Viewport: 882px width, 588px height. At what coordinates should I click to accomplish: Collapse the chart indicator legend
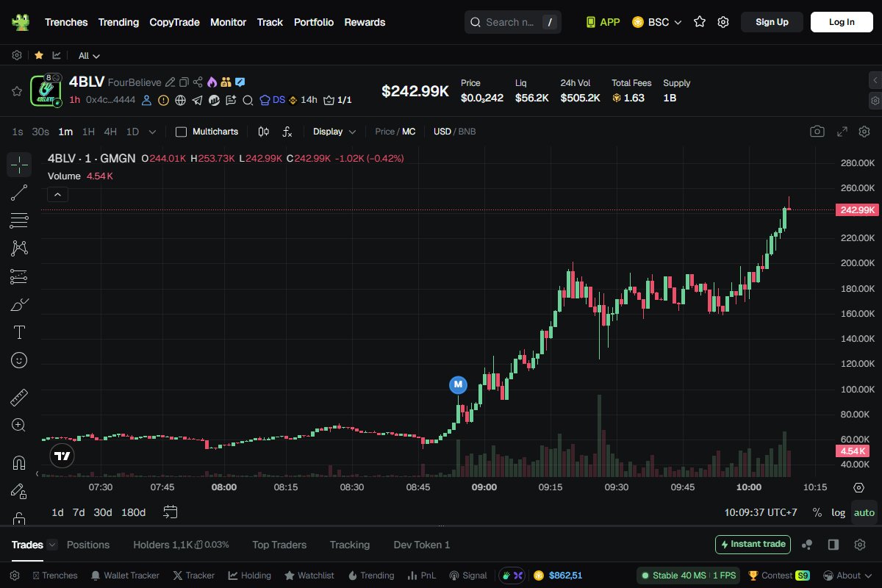(57, 195)
